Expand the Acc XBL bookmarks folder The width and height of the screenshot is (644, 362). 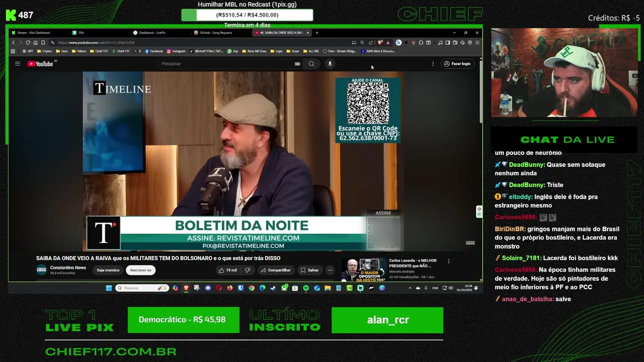pos(311,51)
